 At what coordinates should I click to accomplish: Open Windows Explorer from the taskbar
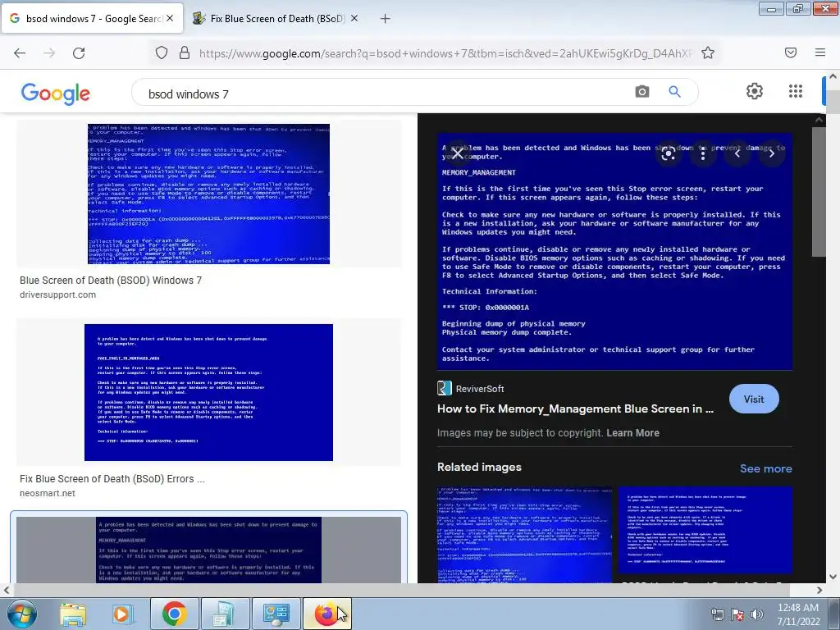tap(72, 614)
